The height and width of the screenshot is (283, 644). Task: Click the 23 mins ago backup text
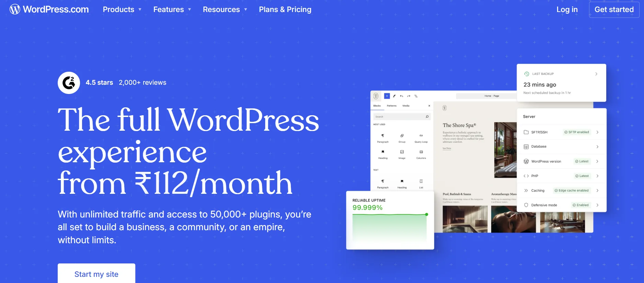point(540,85)
